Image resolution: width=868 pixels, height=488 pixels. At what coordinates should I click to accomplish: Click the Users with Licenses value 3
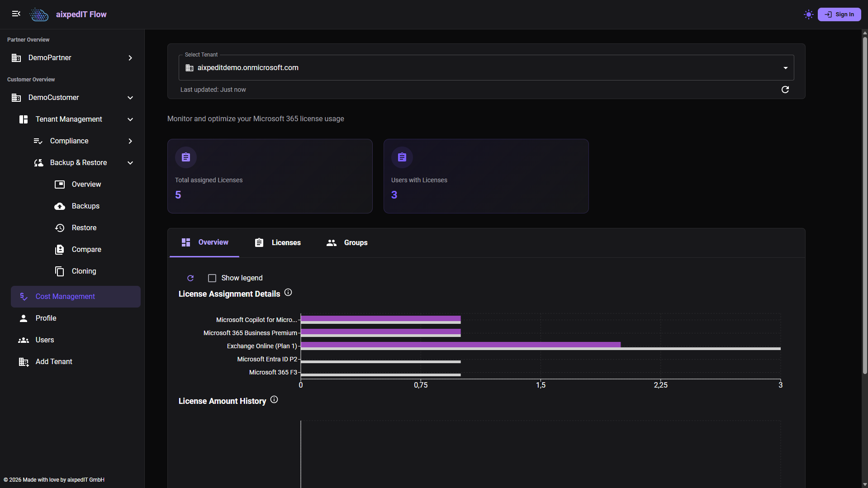(x=394, y=195)
